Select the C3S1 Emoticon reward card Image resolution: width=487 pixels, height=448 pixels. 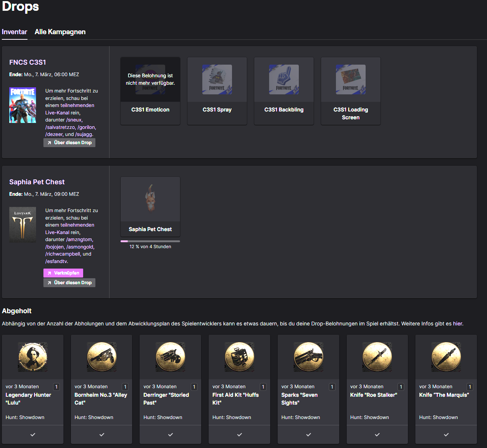click(150, 91)
